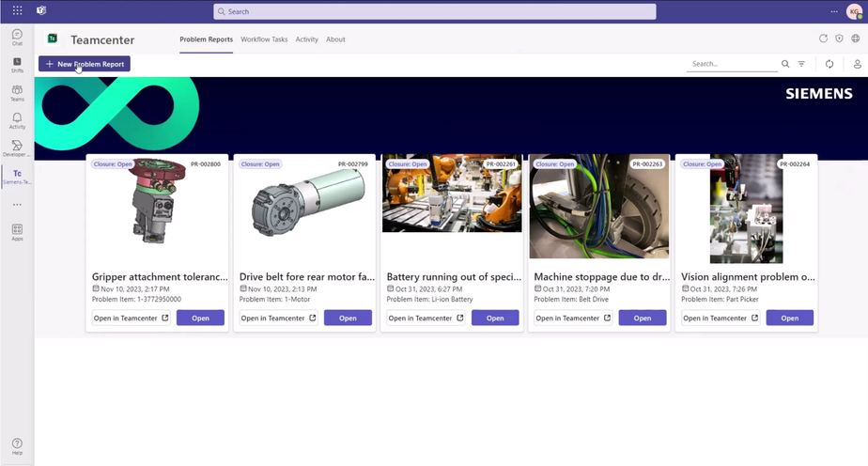Click the Microsoft Teams logo icon
This screenshot has width=868, height=466.
coord(41,10)
